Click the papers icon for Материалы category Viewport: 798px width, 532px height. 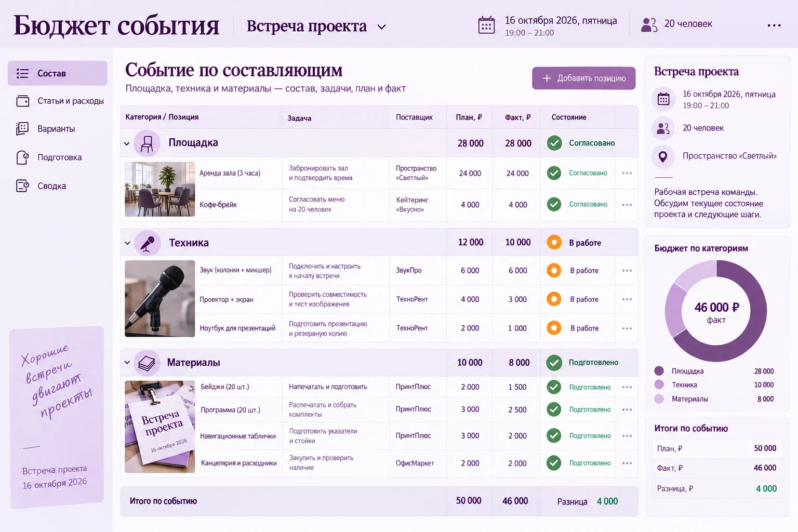click(x=147, y=363)
